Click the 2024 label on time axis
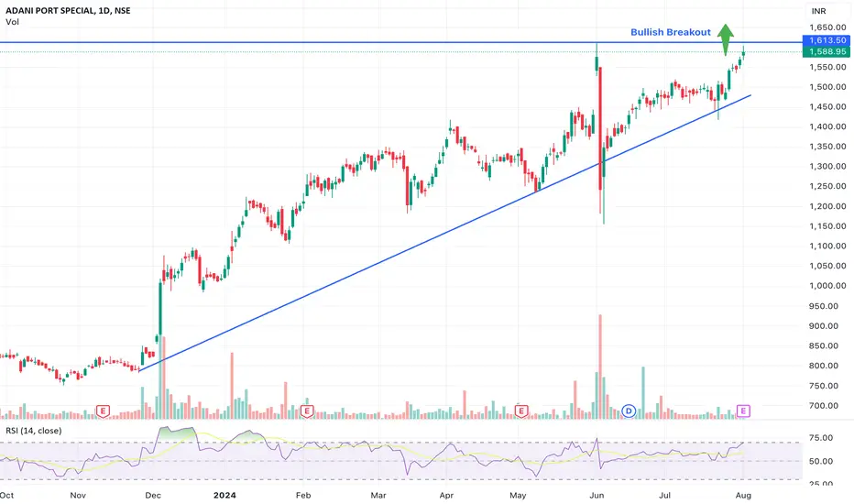Viewport: 854px width, 504px height. pyautogui.click(x=224, y=495)
